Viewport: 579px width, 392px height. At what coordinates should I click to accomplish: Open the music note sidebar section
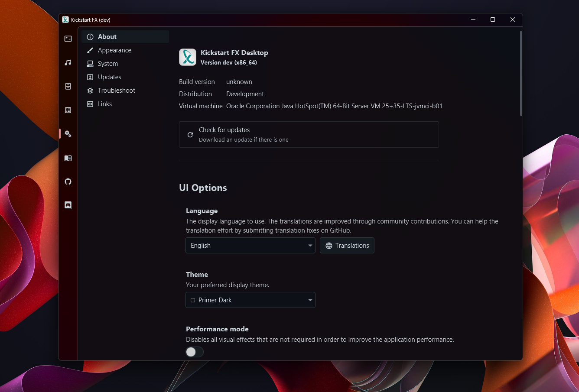pos(68,62)
